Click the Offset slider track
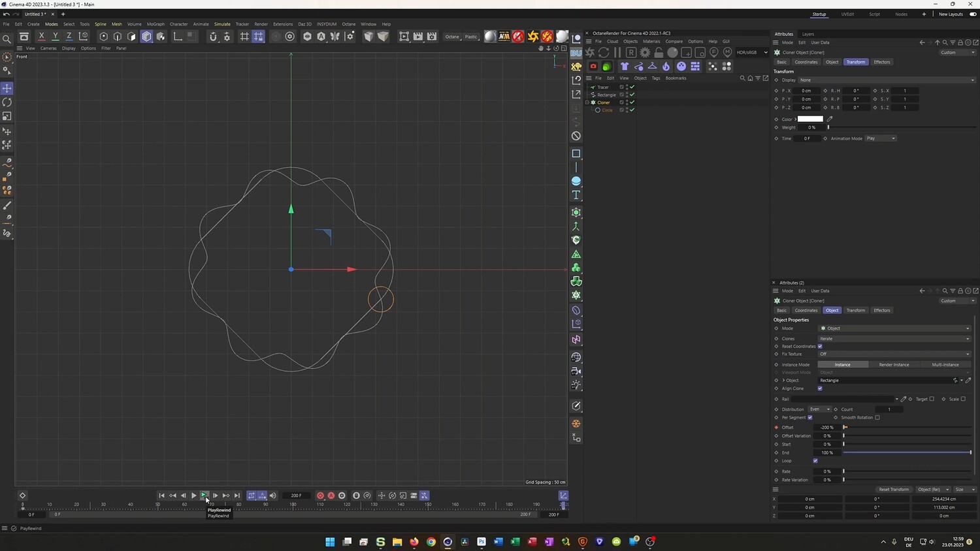Viewport: 980px width, 551px height. pyautogui.click(x=907, y=428)
